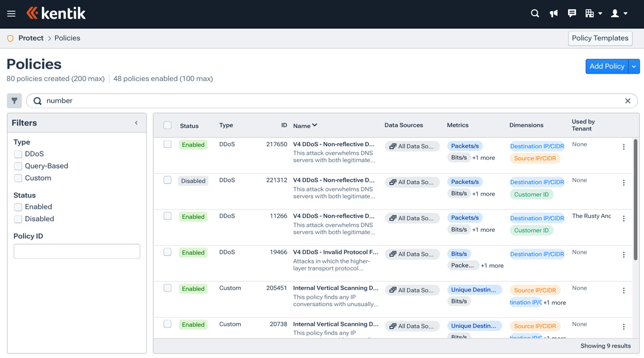The image size is (644, 358).
Task: Click inside the Policy ID input field
Action: click(76, 251)
